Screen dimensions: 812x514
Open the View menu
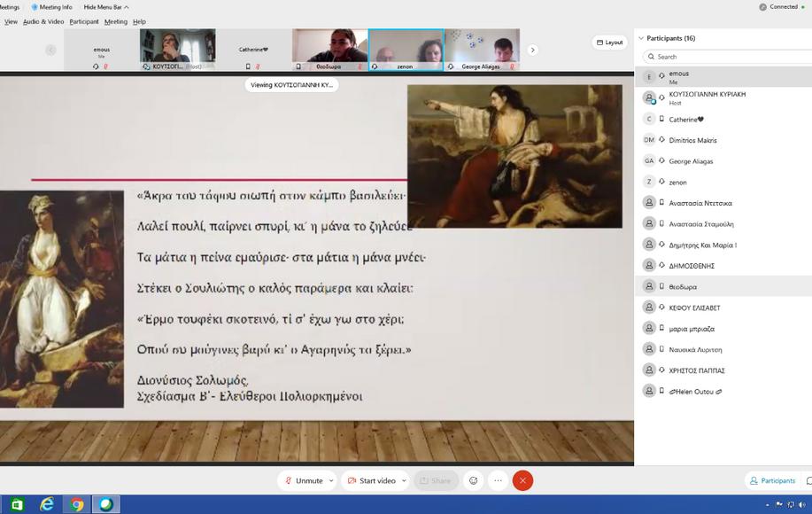coord(11,22)
